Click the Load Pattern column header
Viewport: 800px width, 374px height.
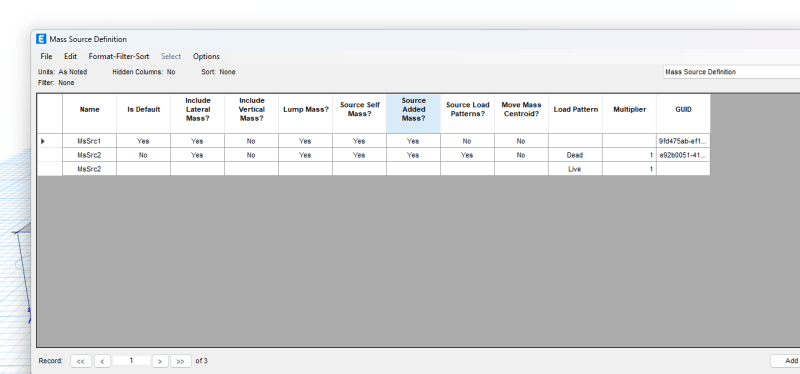pyautogui.click(x=576, y=113)
